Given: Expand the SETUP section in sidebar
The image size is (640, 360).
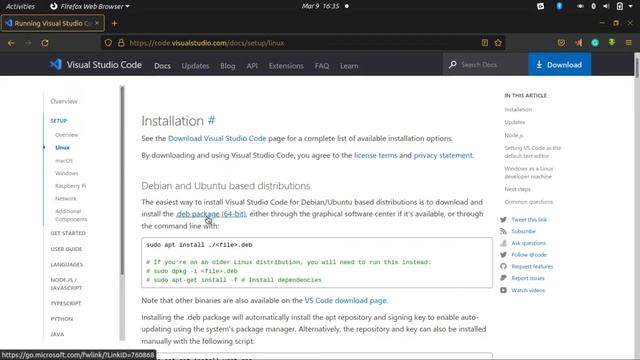Looking at the screenshot, I should [x=59, y=121].
